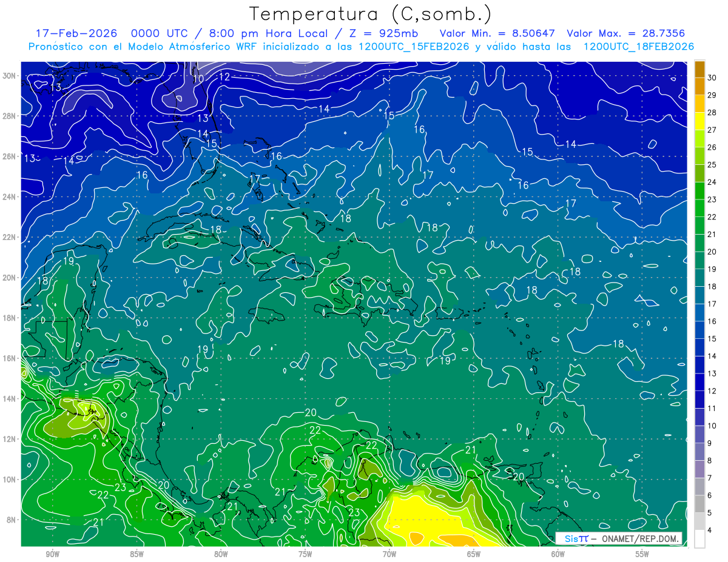
Task: Click the bright green scale segment between 22 and 23
Action: (699, 208)
